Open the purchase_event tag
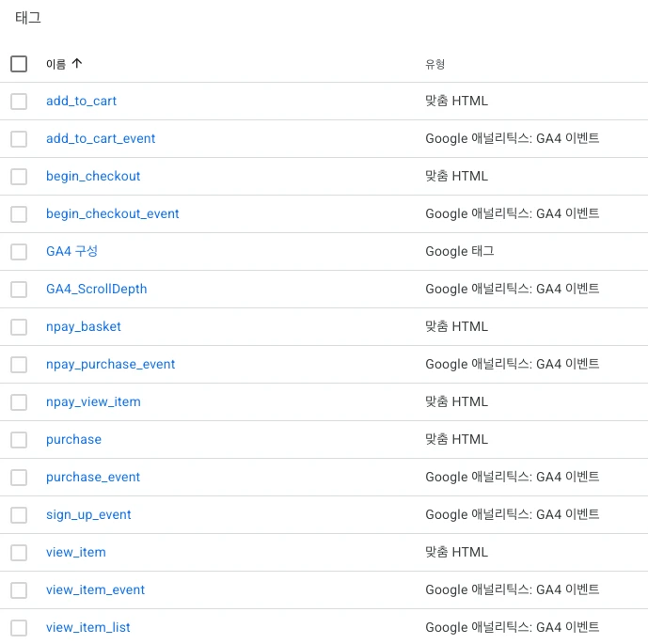The width and height of the screenshot is (648, 644). point(93,477)
